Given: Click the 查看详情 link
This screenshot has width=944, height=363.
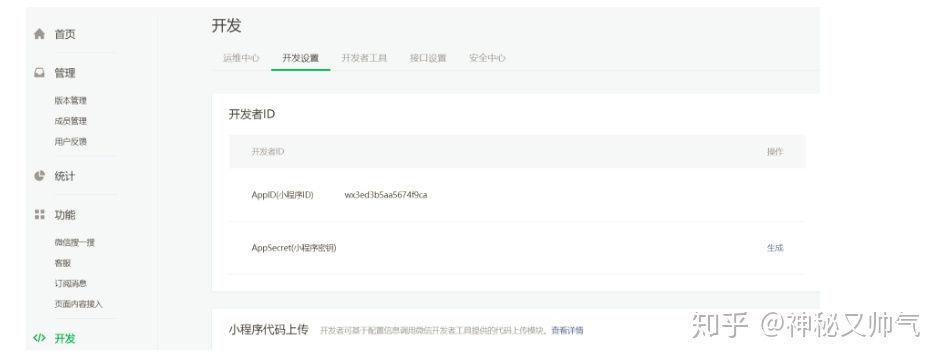Looking at the screenshot, I should tap(567, 330).
